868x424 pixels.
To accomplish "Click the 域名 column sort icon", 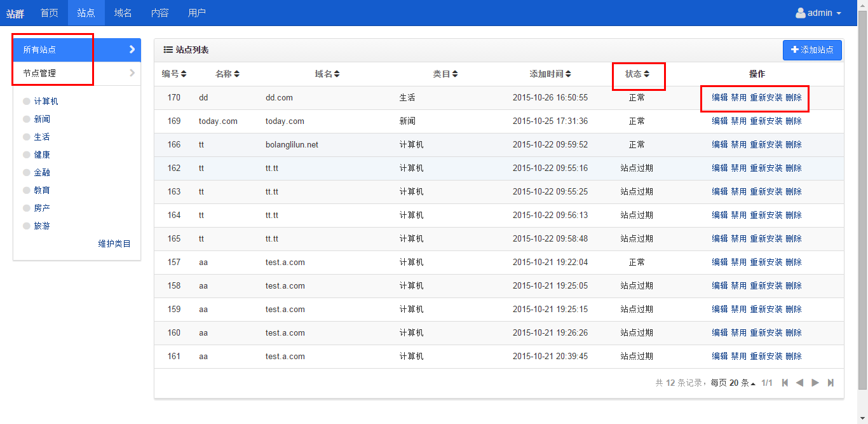I will click(x=337, y=74).
